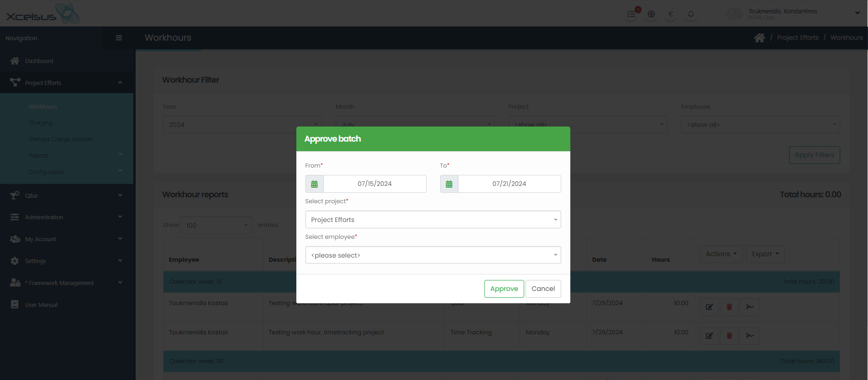Open the Select employee dropdown

(433, 255)
